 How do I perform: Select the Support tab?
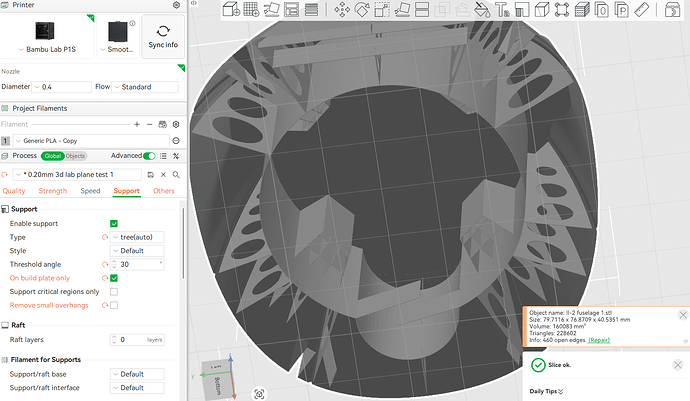pyautogui.click(x=127, y=191)
